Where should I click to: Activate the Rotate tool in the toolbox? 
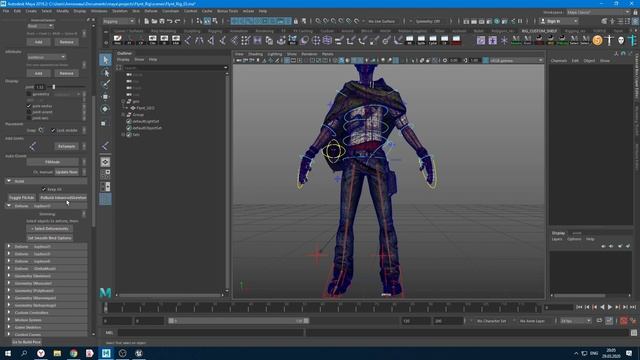105,109
